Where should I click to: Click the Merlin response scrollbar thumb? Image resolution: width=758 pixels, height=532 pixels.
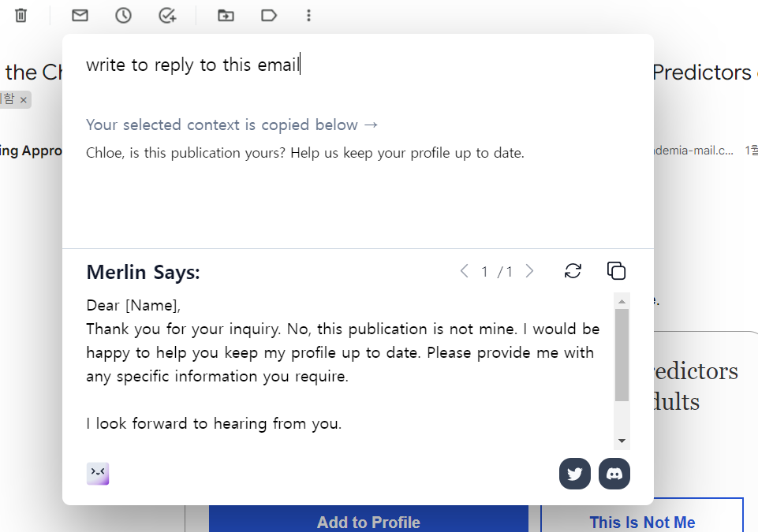click(622, 355)
